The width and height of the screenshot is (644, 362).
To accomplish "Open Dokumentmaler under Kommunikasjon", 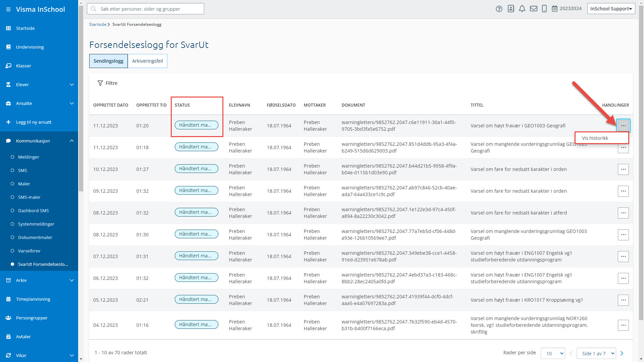I will pos(39,237).
